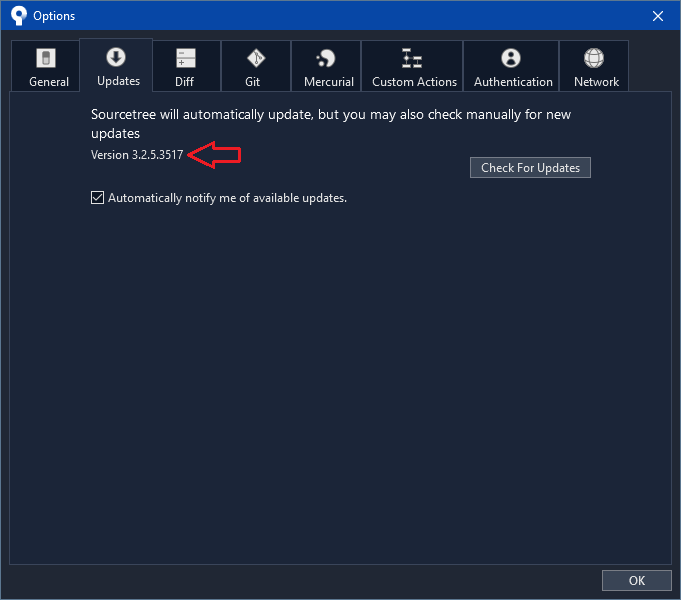Click the Check For Updates button
The height and width of the screenshot is (600, 681).
[x=530, y=168]
